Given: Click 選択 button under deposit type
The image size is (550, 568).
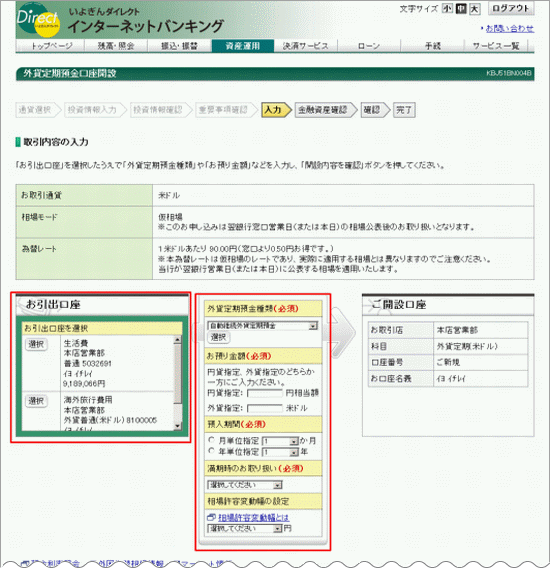Looking at the screenshot, I should [x=218, y=338].
